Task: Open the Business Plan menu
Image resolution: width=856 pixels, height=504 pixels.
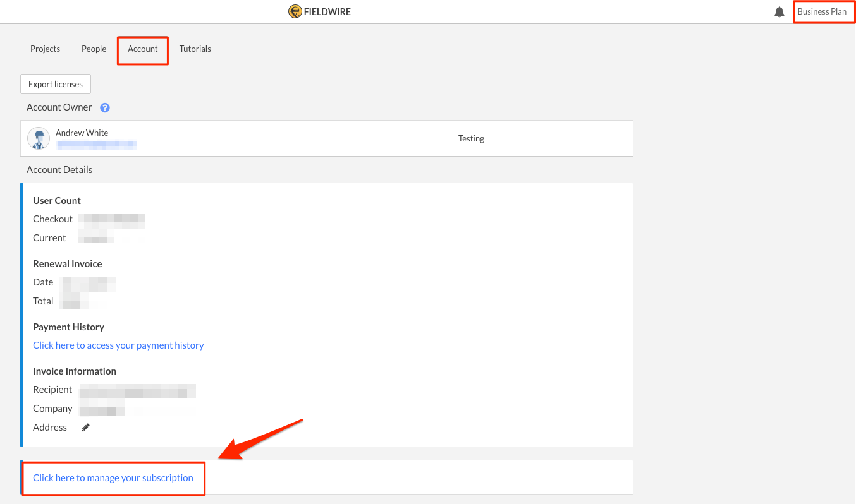Action: coord(822,11)
